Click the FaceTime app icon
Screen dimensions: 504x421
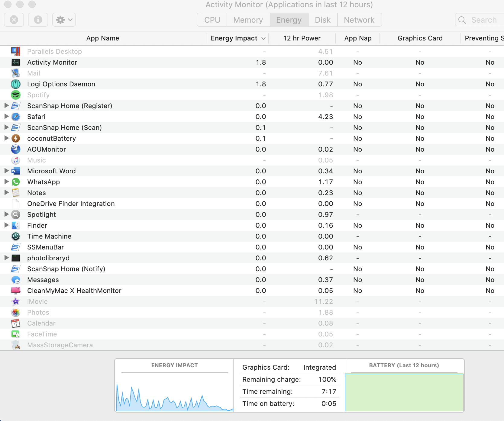tap(16, 334)
